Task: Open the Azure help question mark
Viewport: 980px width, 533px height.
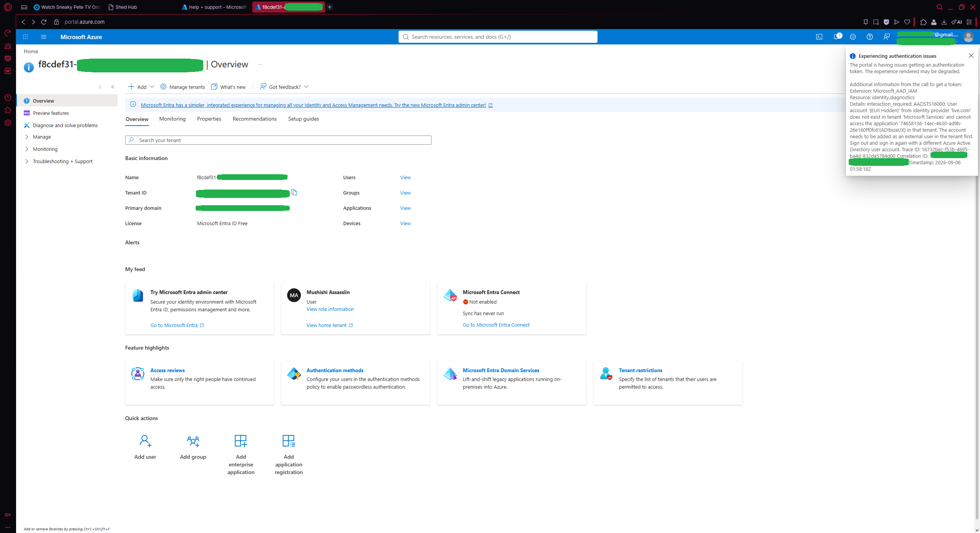Action: point(870,37)
